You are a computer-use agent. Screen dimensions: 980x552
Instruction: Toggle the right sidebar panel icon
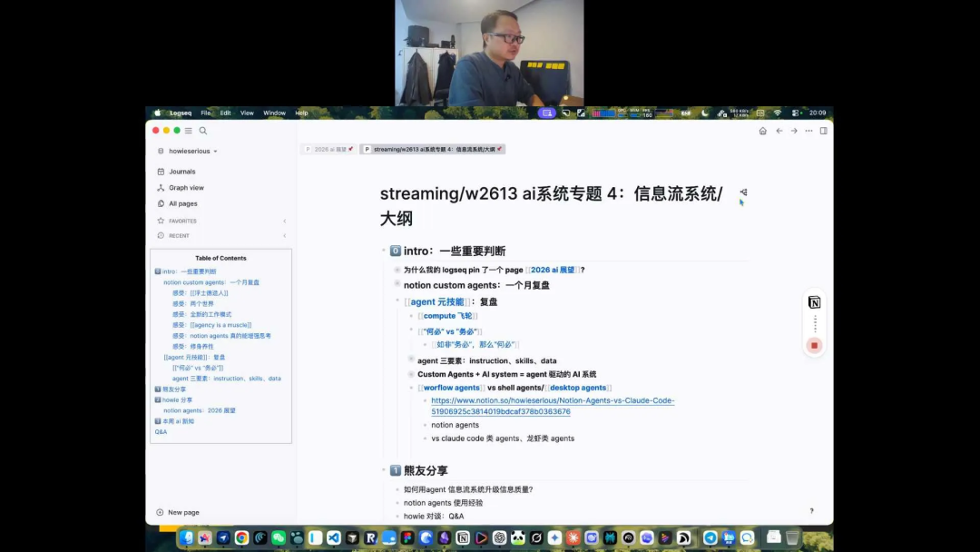824,131
